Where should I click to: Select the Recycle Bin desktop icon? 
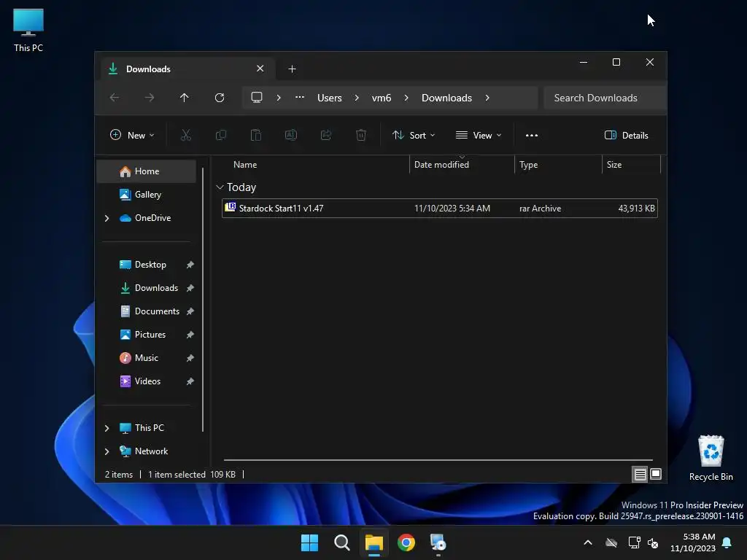pos(711,458)
